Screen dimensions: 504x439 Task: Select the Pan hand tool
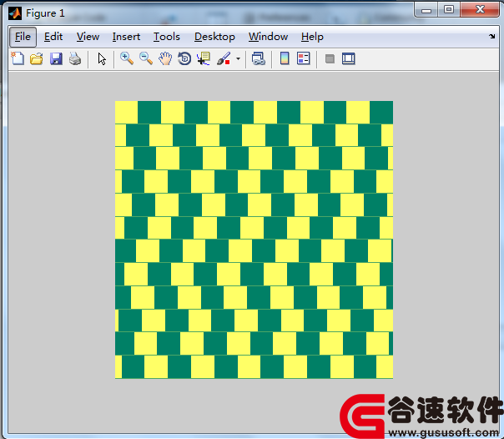click(x=165, y=58)
